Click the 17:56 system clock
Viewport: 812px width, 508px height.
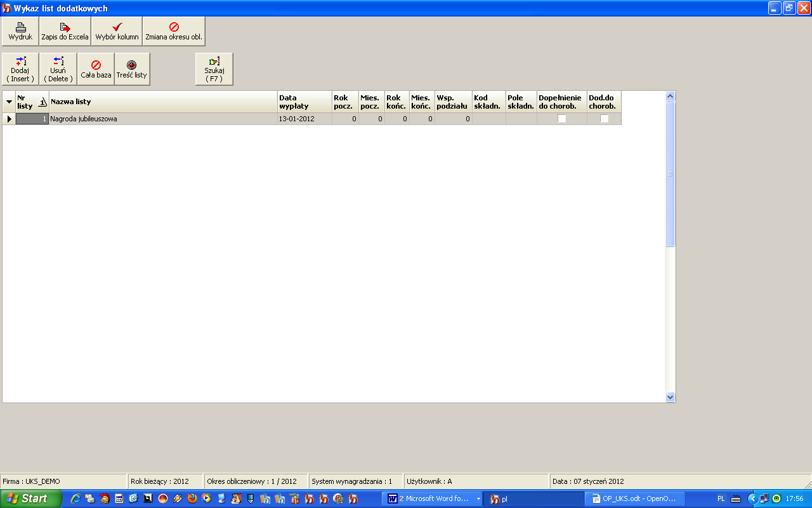(794, 499)
